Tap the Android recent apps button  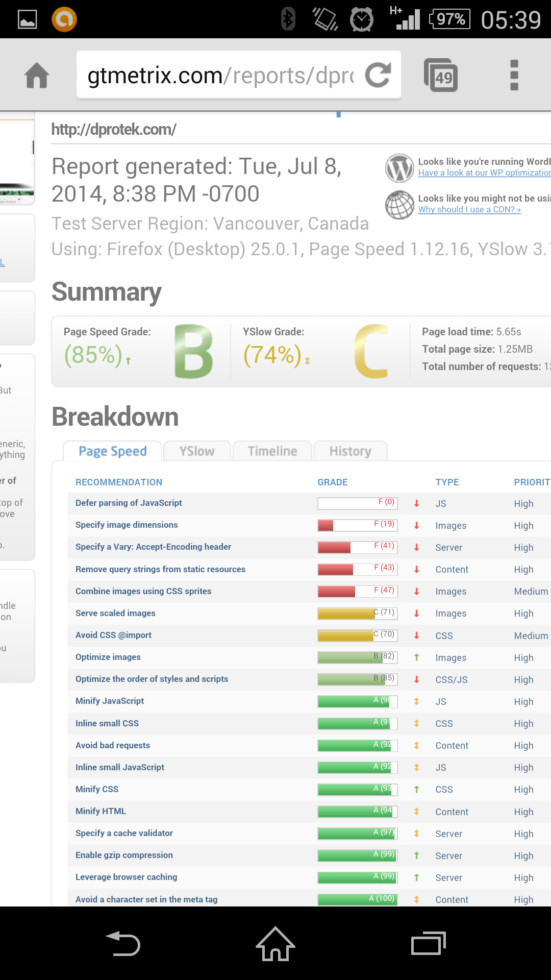point(429,943)
